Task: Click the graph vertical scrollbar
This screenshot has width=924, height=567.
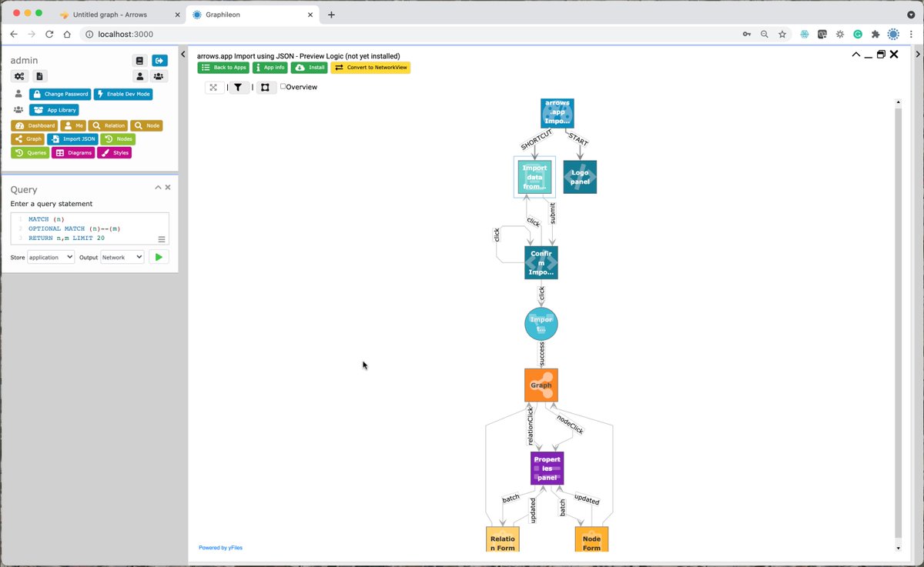Action: pyautogui.click(x=898, y=323)
